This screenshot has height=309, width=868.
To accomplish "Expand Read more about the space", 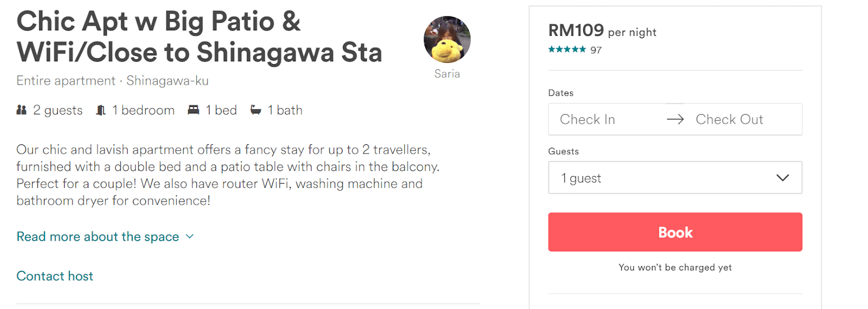I will point(98,237).
